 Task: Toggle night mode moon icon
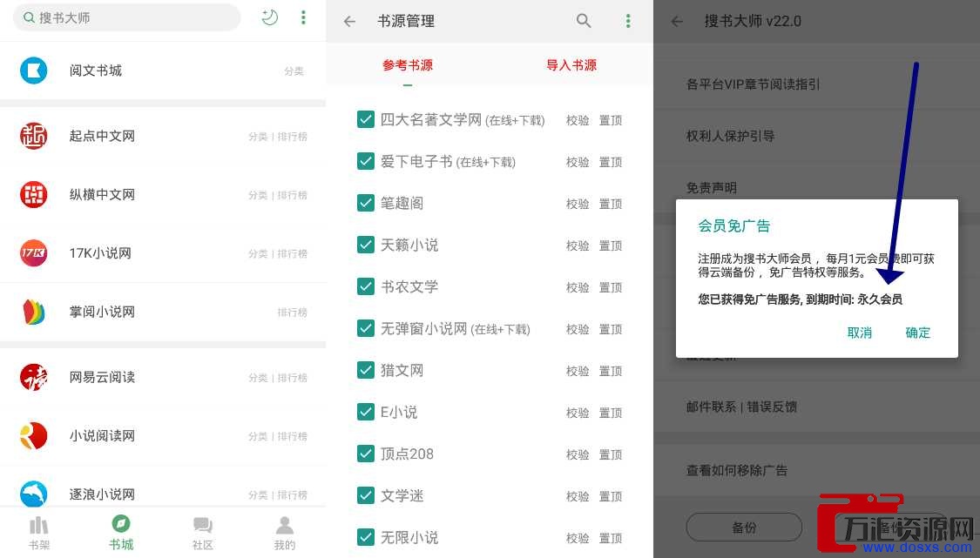click(269, 17)
